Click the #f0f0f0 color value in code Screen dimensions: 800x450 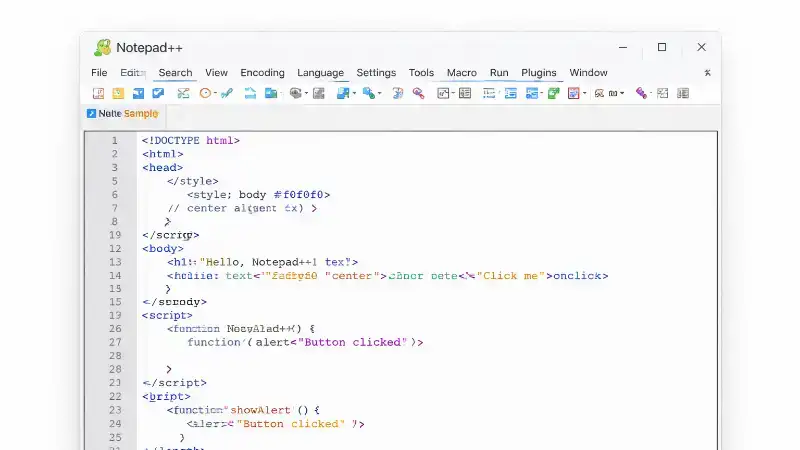[x=298, y=194]
